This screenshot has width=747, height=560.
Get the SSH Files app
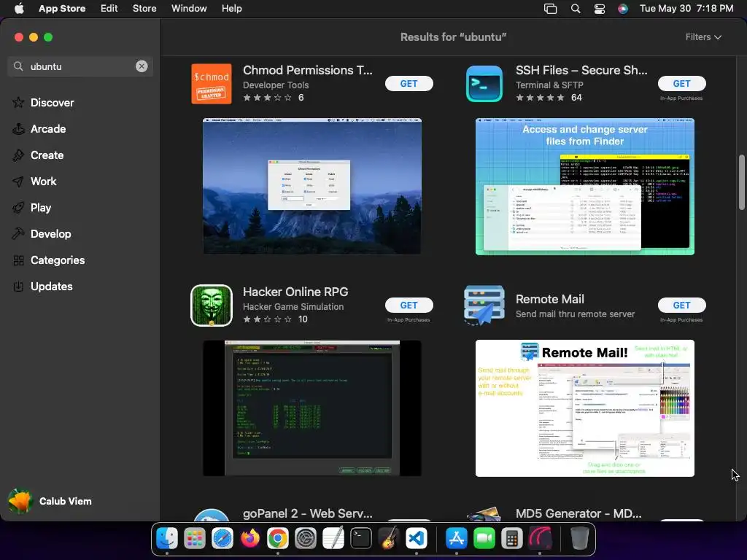(x=681, y=83)
